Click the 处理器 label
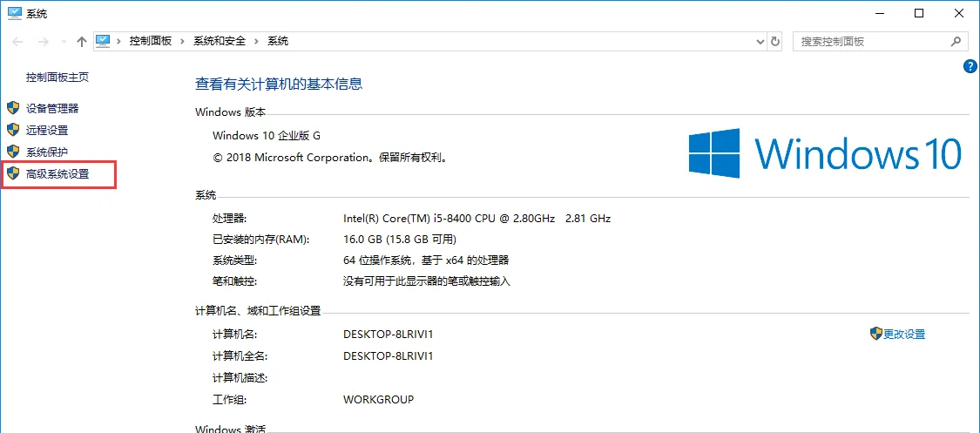The height and width of the screenshot is (433, 980). point(230,219)
